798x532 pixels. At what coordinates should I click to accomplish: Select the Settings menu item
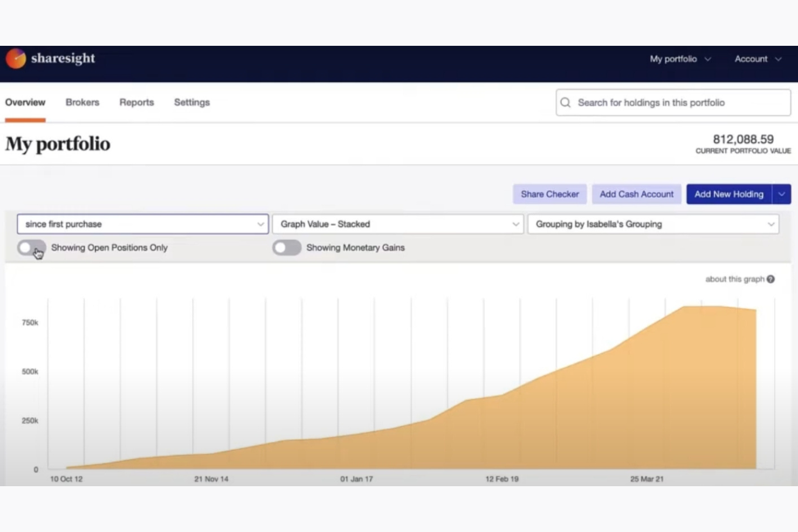pyautogui.click(x=191, y=102)
